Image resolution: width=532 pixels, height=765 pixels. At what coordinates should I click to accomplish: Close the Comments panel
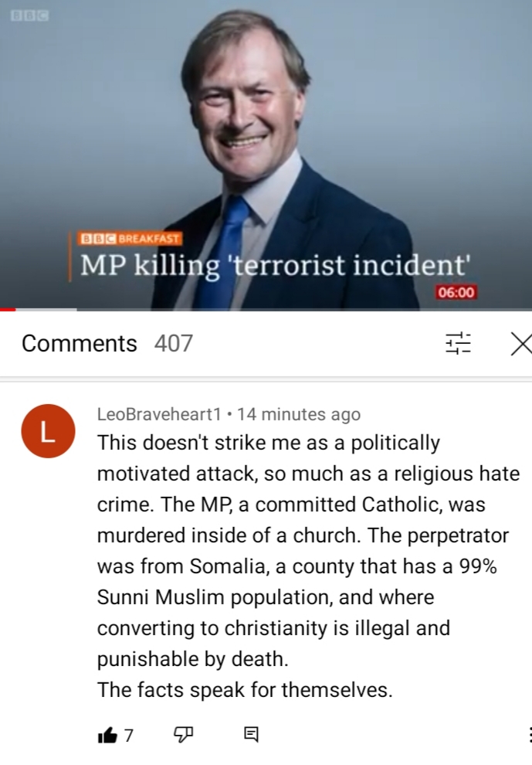point(521,344)
